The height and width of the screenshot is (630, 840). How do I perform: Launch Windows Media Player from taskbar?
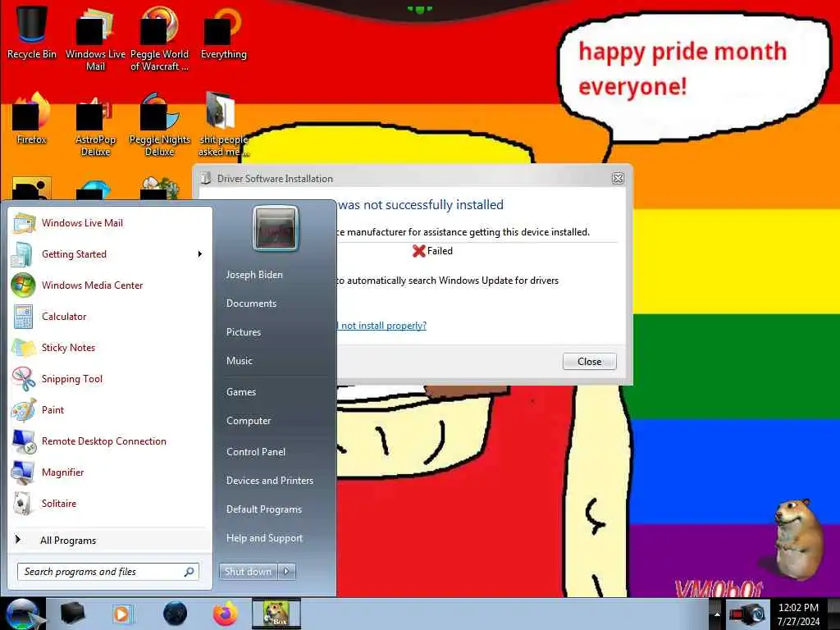(122, 614)
